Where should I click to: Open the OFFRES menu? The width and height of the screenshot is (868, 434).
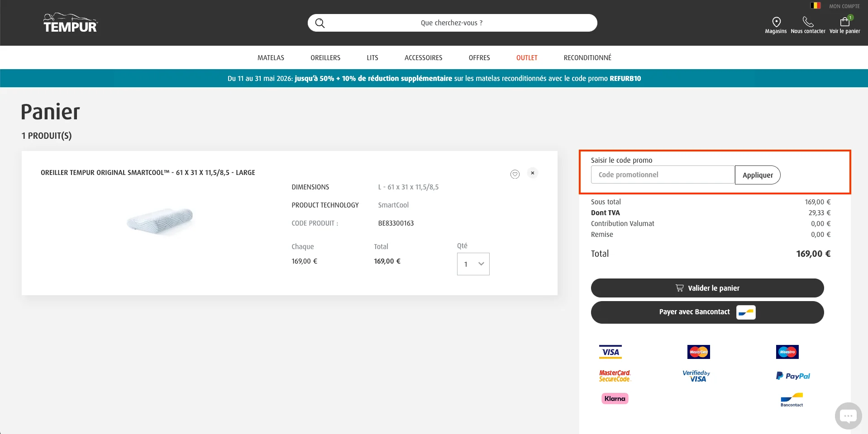[479, 58]
